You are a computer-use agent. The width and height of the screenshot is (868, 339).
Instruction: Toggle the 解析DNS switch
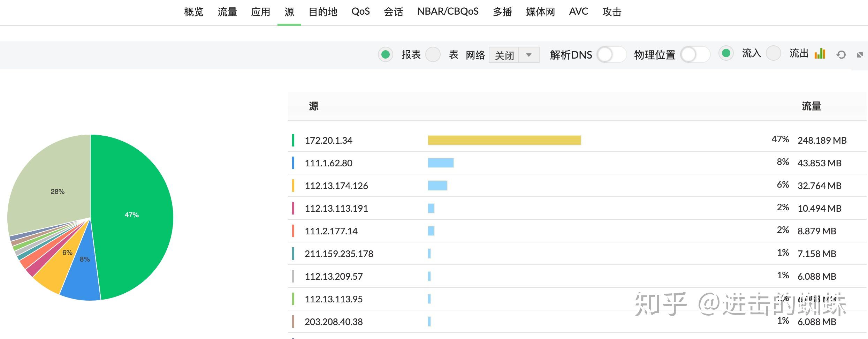click(612, 54)
